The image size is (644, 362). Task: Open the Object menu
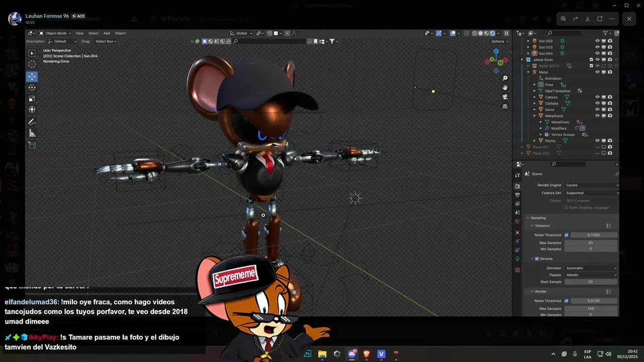click(120, 33)
